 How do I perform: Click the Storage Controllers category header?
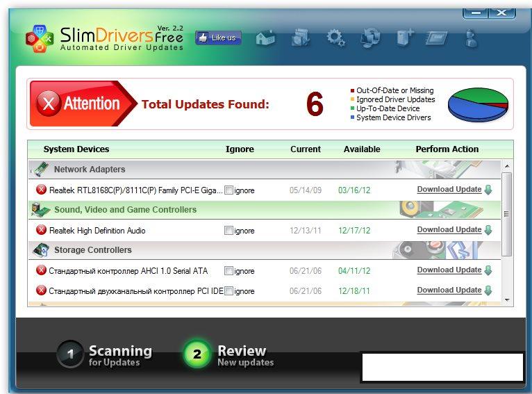[265, 249]
